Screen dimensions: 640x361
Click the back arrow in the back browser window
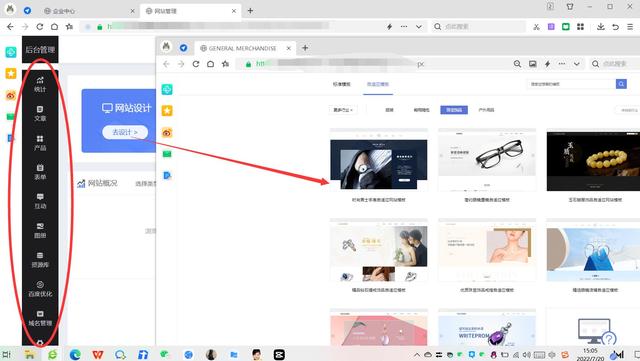(x=10, y=27)
